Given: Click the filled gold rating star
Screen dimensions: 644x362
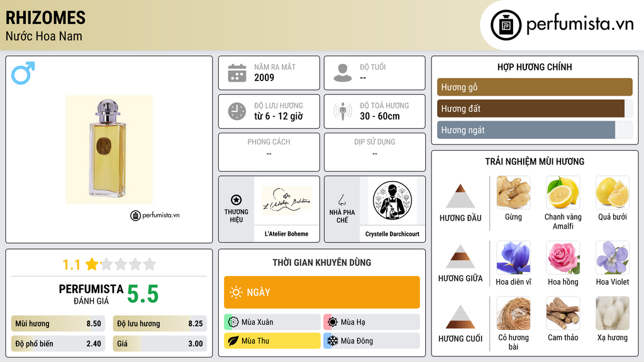Looking at the screenshot, I should [92, 264].
